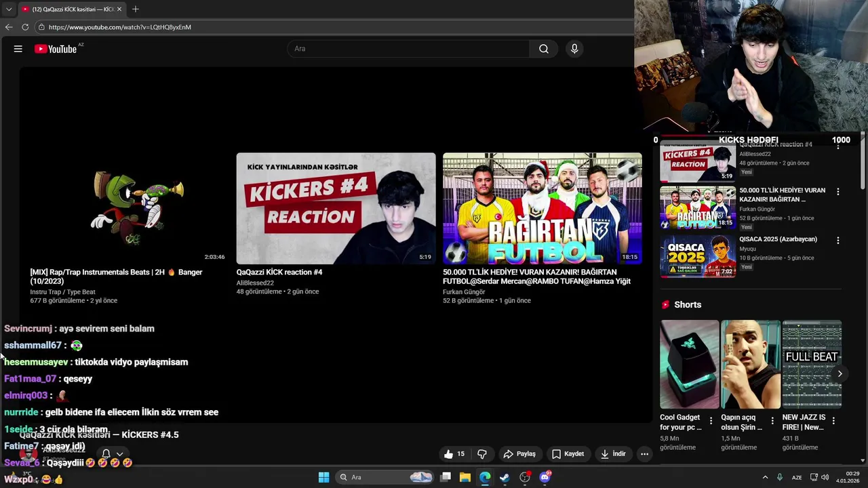Click the Furkan Güngör channel name in sidebar
Image resolution: width=868 pixels, height=488 pixels.
[758, 209]
